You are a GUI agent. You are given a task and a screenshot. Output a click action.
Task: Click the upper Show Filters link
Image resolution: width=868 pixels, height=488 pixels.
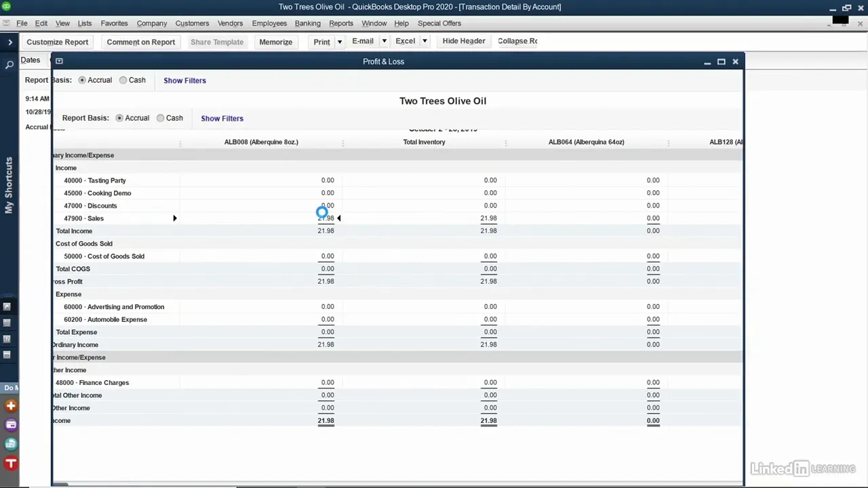click(x=184, y=81)
